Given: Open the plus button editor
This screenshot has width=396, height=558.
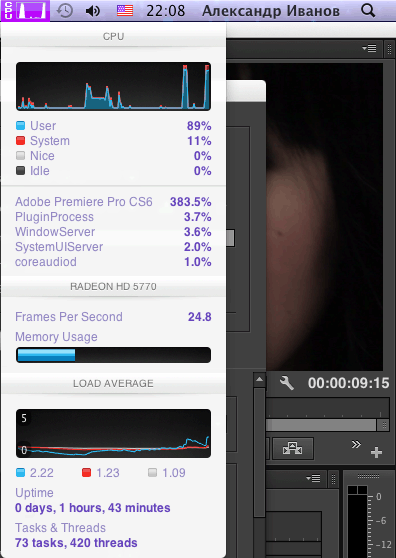Looking at the screenshot, I should 376,452.
